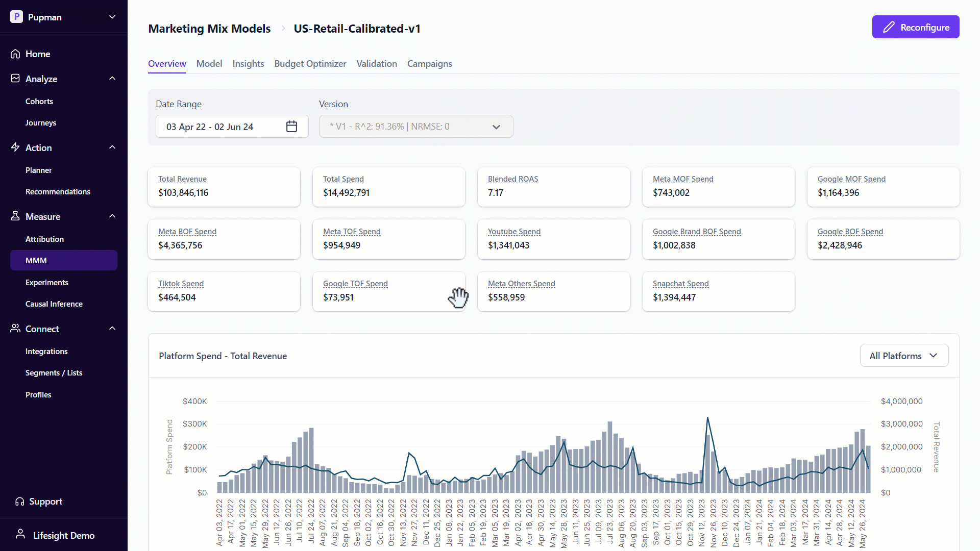Screen dimensions: 980x551
Task: Click the Meta Others Spend label
Action: click(x=522, y=284)
